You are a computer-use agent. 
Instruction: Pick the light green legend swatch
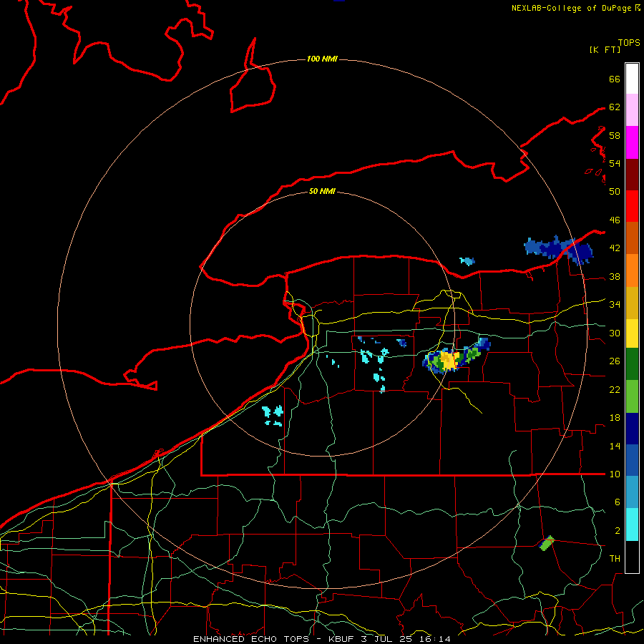632,396
